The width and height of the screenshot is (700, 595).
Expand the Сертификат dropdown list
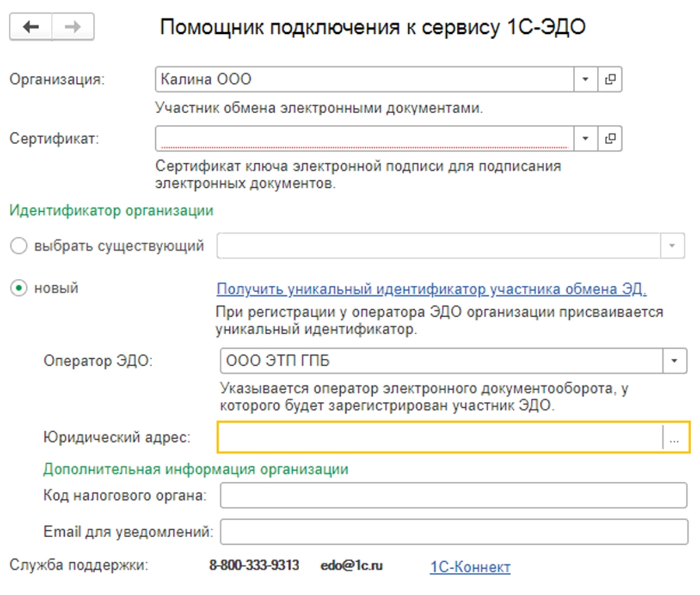pos(586,139)
